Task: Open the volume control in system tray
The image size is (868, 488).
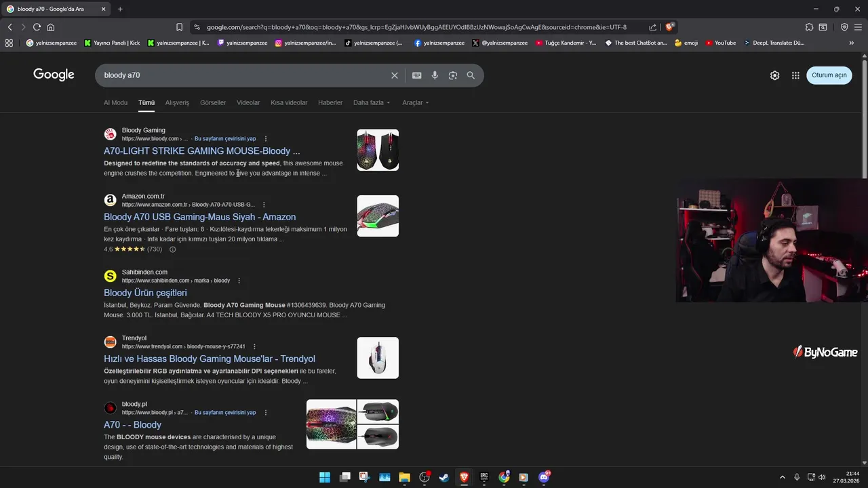Action: [x=821, y=477]
